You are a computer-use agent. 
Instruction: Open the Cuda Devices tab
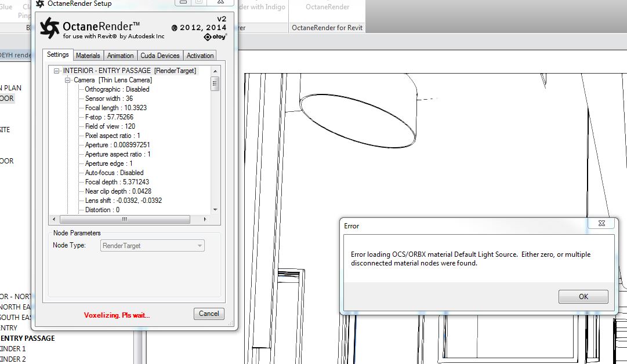pyautogui.click(x=160, y=56)
